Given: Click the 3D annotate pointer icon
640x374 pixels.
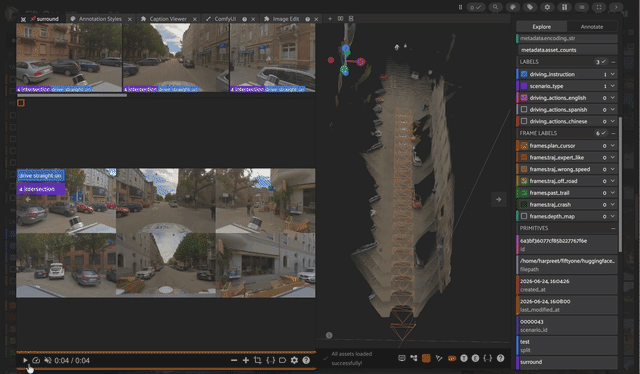Looking at the screenshot, I should click(x=439, y=358).
